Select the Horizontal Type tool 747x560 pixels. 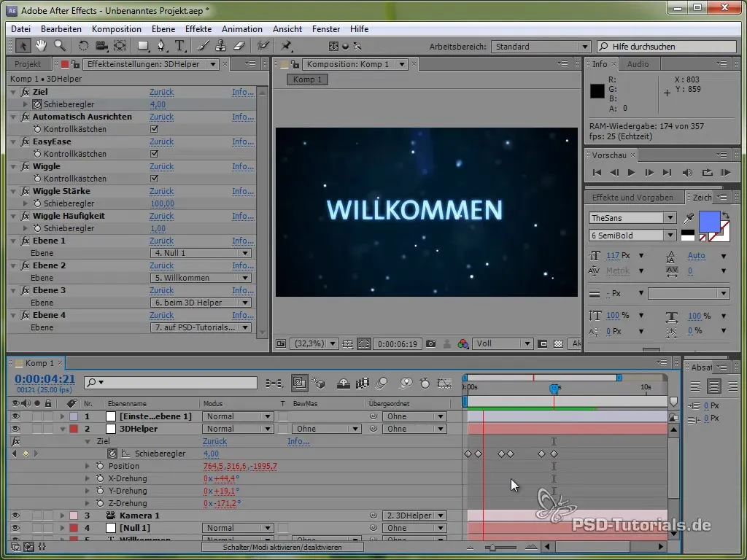(179, 46)
